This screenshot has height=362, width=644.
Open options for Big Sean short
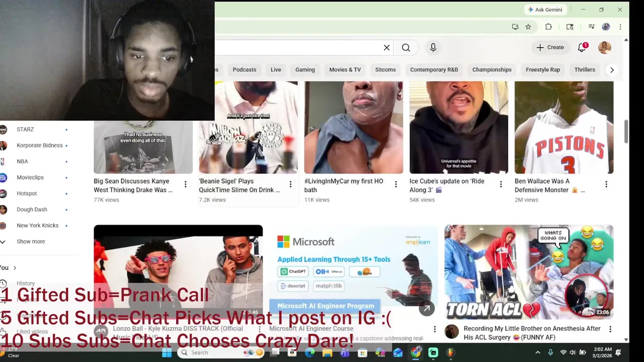tap(185, 185)
